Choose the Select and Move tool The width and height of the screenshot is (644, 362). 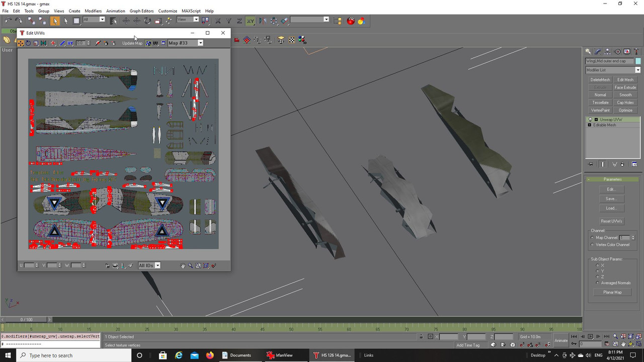(126, 21)
